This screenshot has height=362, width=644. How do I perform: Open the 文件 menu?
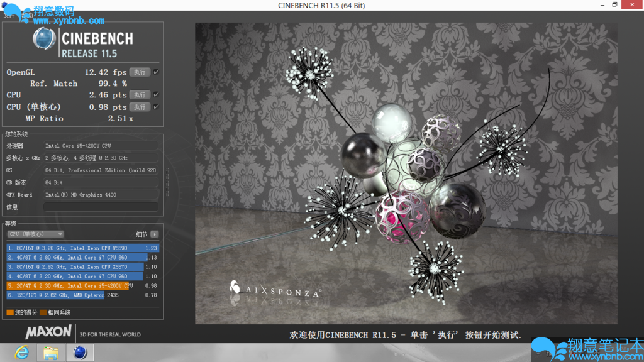[x=9, y=15]
